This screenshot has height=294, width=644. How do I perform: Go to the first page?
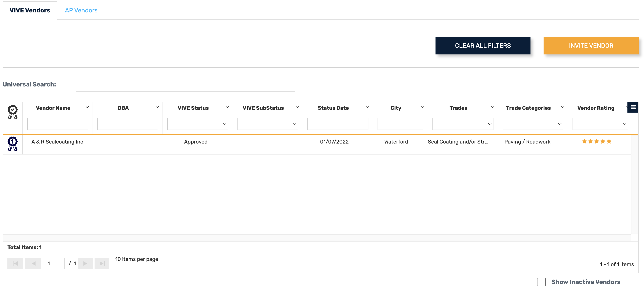click(x=15, y=263)
